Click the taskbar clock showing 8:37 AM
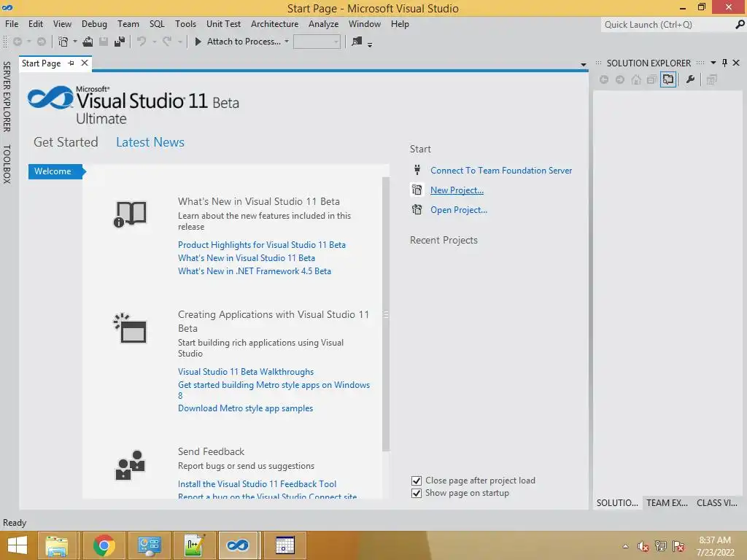Screen dimensions: 747x560 (x=715, y=546)
